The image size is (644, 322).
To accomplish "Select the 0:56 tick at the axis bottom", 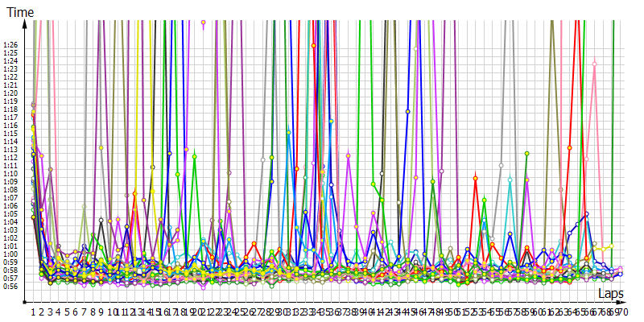I will click(10, 286).
